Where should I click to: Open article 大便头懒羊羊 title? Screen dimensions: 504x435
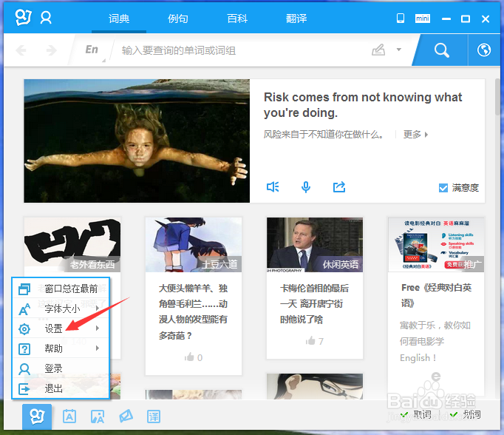click(193, 311)
